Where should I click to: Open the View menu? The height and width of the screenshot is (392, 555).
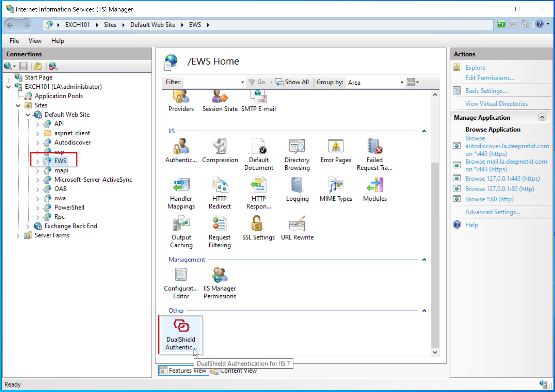point(35,41)
